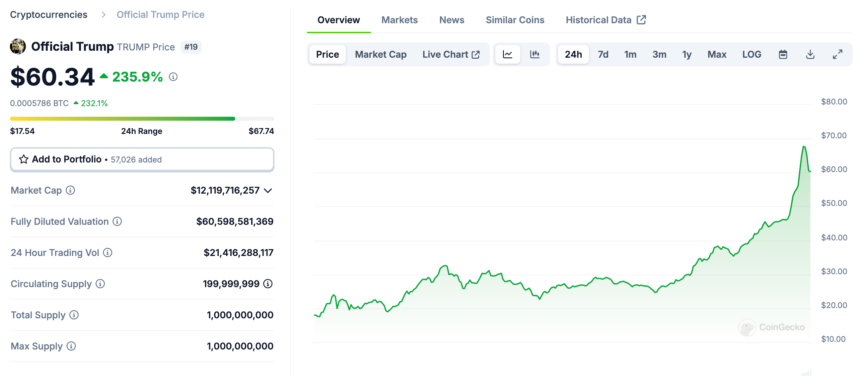
Task: Expand chart to fullscreen
Action: click(x=837, y=54)
